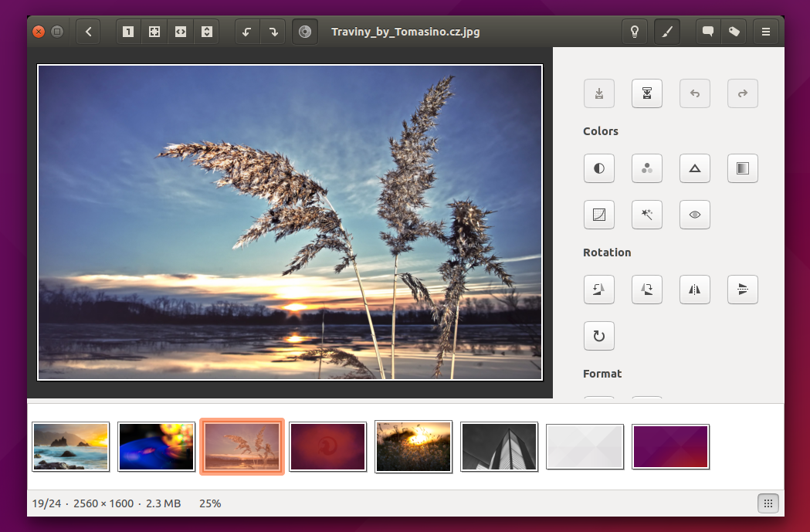Select the purple gradient thumbnail in the filmstrip
The height and width of the screenshot is (532, 810).
click(670, 446)
